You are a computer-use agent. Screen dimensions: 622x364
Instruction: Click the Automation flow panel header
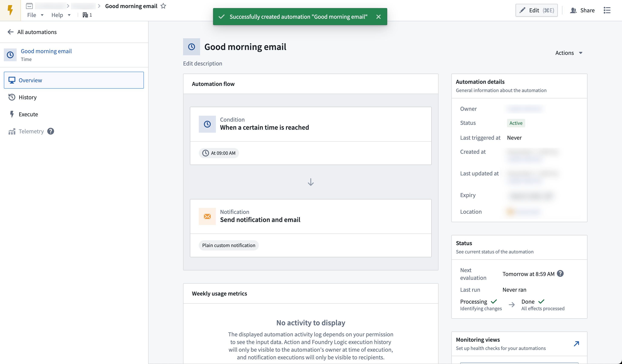tap(311, 84)
